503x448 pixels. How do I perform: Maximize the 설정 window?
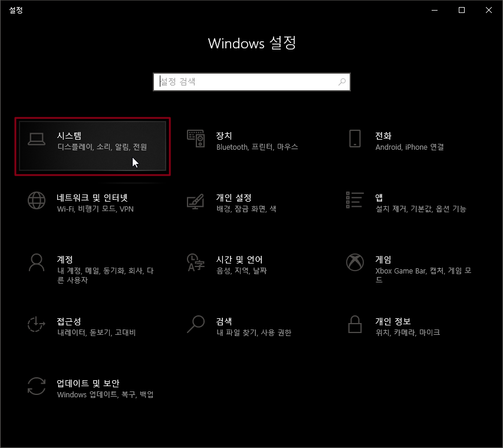(x=462, y=10)
